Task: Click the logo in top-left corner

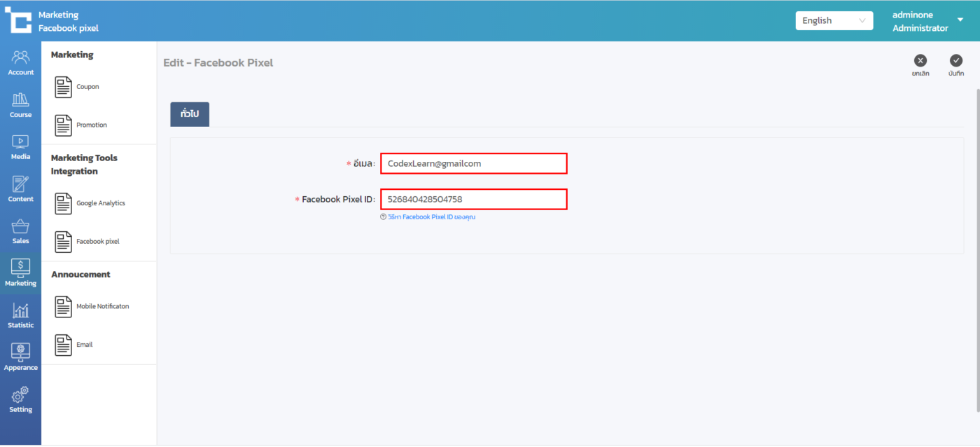Action: pyautogui.click(x=18, y=20)
